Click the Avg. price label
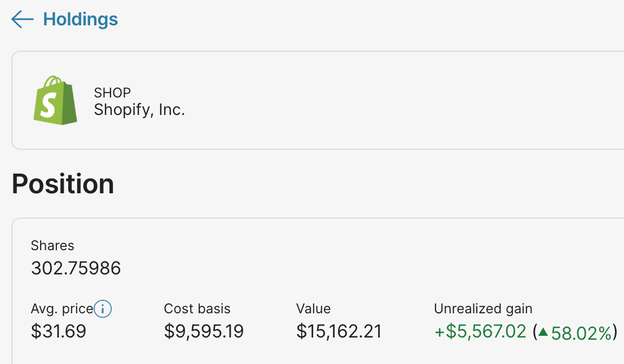Viewport: 624px width, 364px height. pyautogui.click(x=61, y=309)
